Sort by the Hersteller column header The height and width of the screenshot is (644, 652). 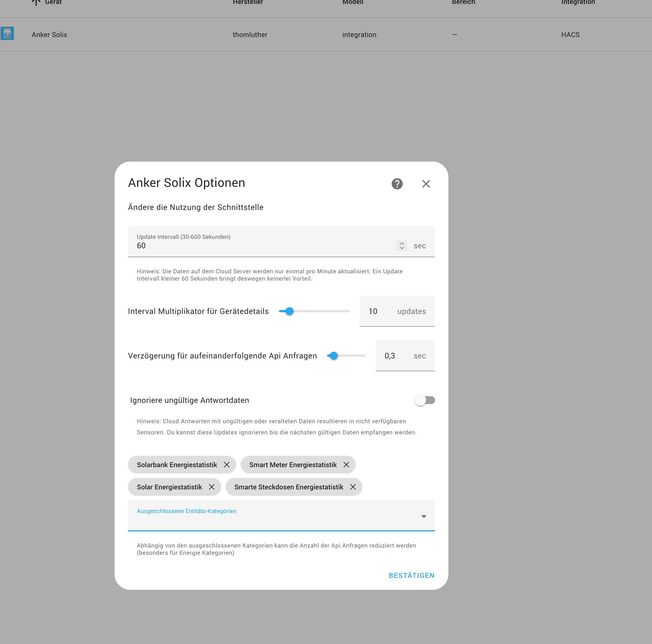pos(248,2)
